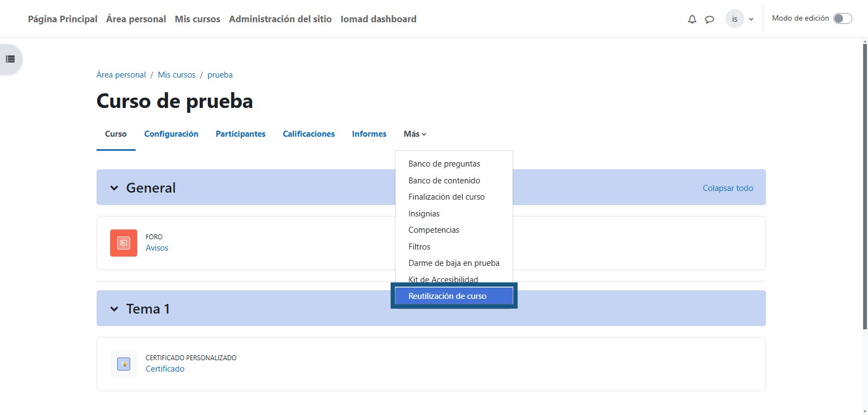Viewport: 868px width, 415px height.
Task: Collapse the Tema 1 section chevron
Action: coord(114,309)
